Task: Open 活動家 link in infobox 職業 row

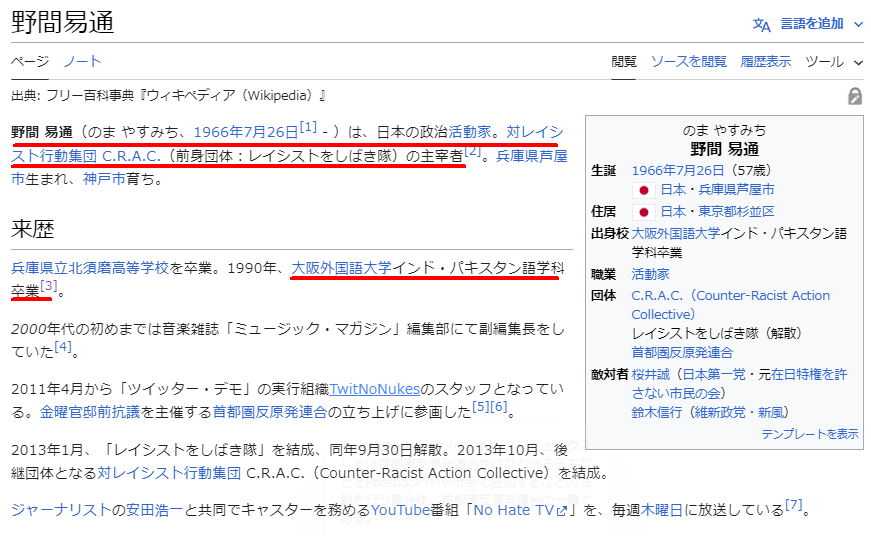Action: click(650, 274)
